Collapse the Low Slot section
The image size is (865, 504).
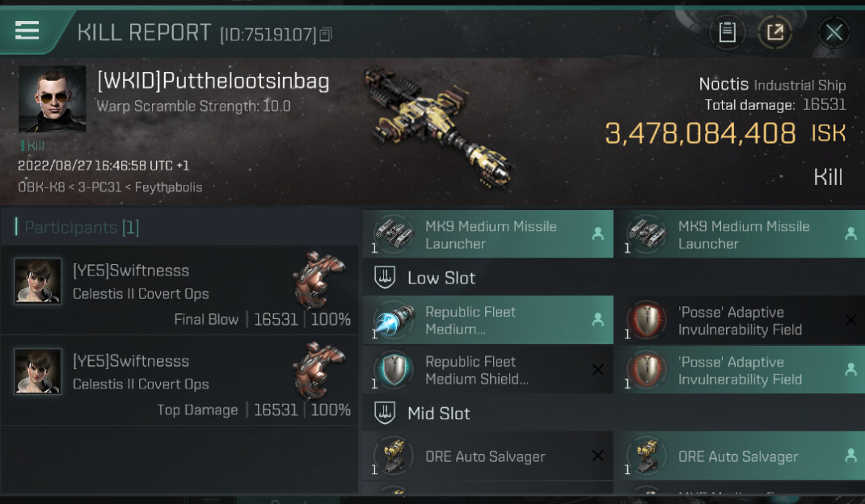pyautogui.click(x=441, y=278)
